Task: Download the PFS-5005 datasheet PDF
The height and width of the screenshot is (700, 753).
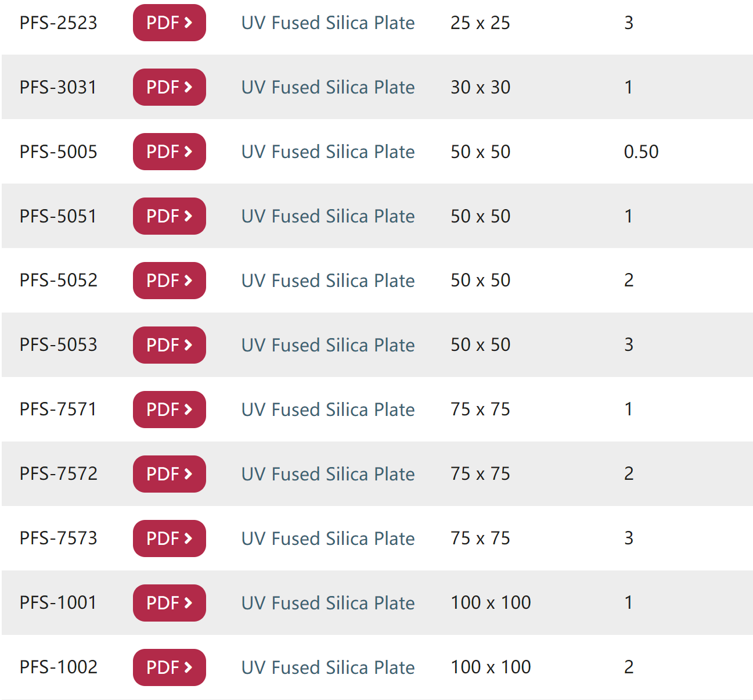Action: [x=169, y=152]
